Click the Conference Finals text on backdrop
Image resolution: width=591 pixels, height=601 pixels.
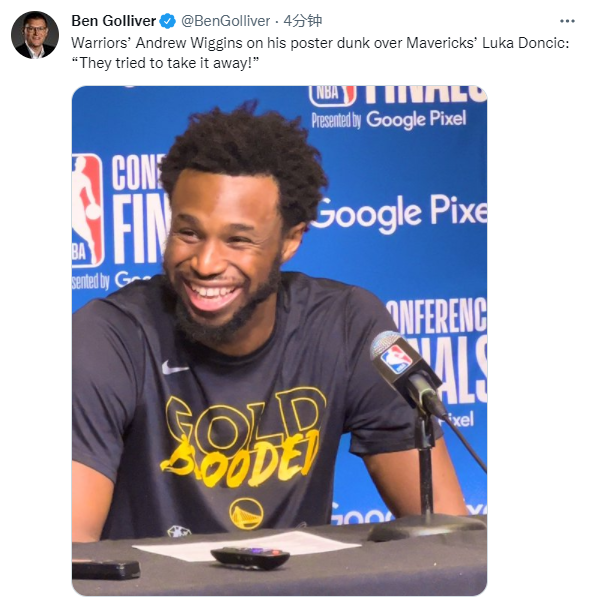[436, 350]
